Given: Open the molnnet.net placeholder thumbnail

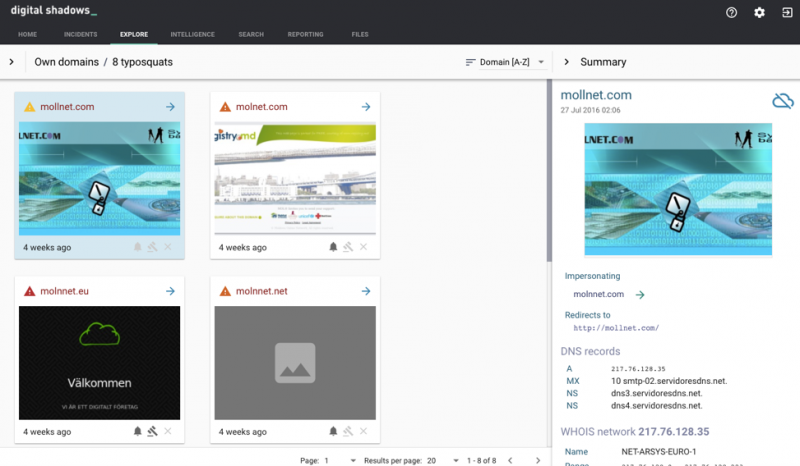Looking at the screenshot, I should coord(295,363).
